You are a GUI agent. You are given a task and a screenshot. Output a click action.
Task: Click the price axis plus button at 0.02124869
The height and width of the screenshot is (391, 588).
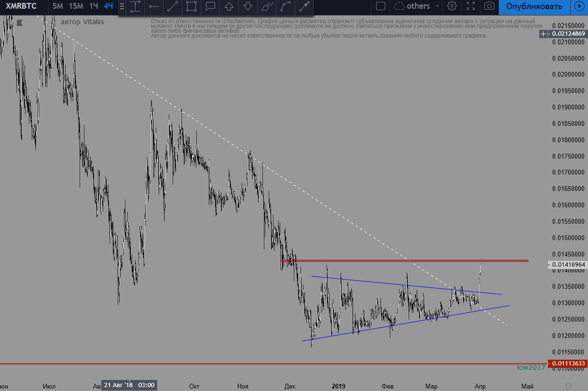click(544, 34)
